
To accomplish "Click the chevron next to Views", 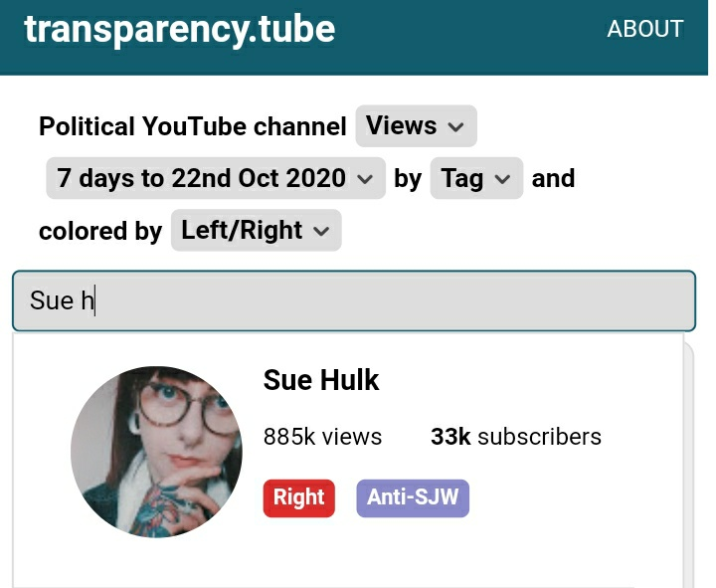I will 455,127.
